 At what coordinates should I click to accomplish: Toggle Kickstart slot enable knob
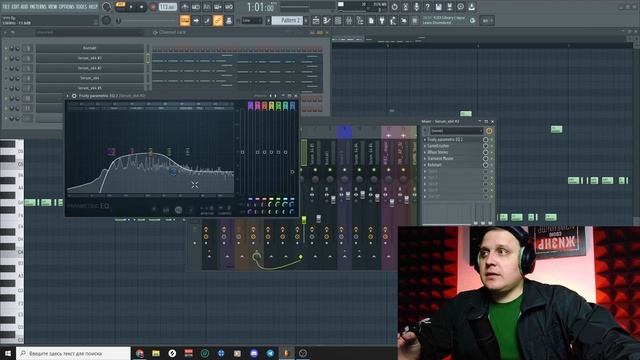pos(485,165)
